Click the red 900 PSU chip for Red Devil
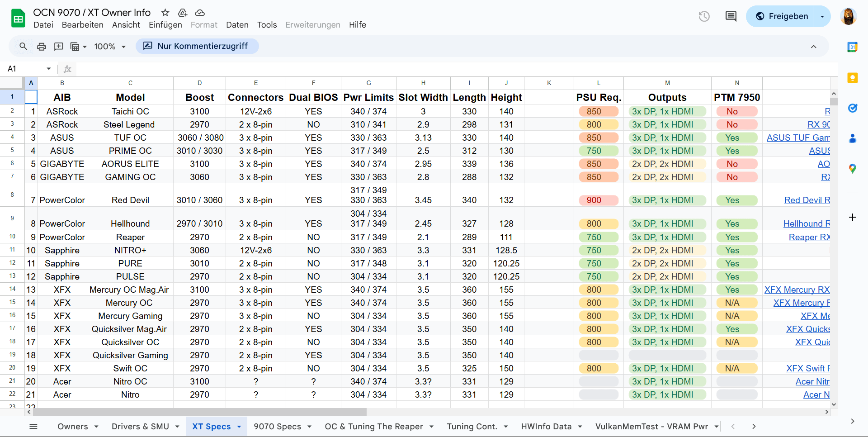Screen dimensions: 868x437 click(x=599, y=200)
